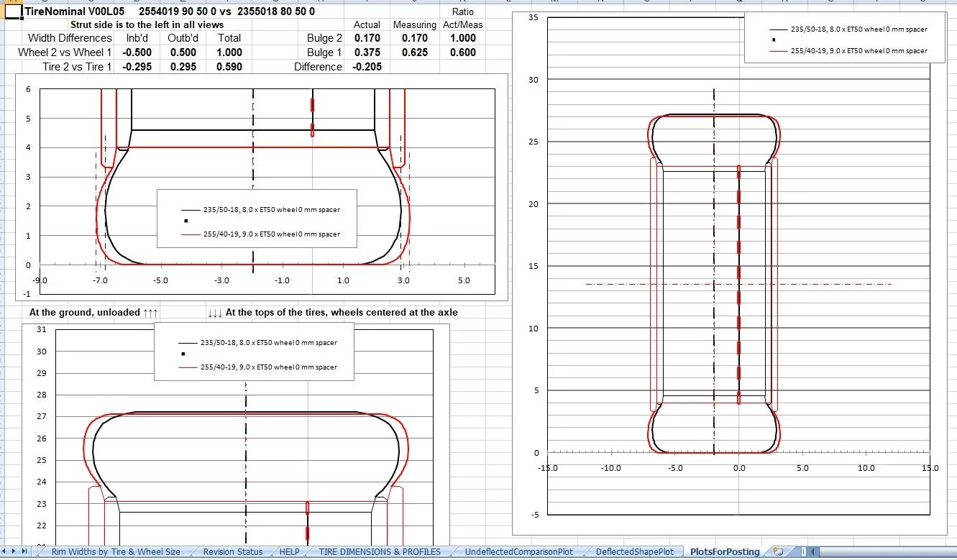Click 235/50-18 legend entry in top-left chart
Viewport: 957px width, 560px height.
tap(260, 210)
